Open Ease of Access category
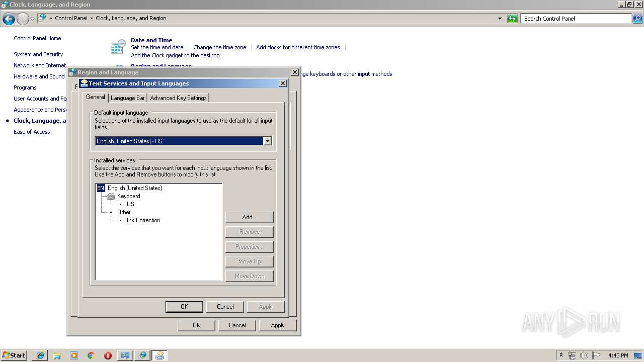Viewport: 644px width, 362px height. click(32, 132)
